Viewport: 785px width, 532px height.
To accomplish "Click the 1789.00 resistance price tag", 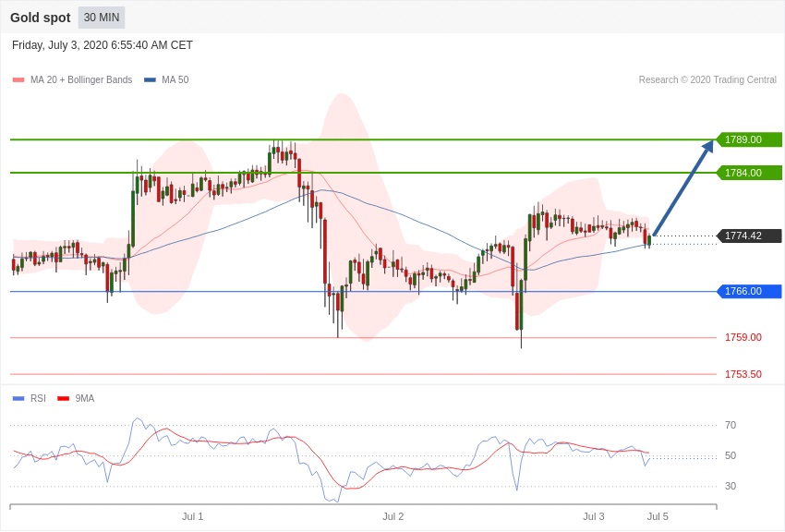I will [x=749, y=139].
